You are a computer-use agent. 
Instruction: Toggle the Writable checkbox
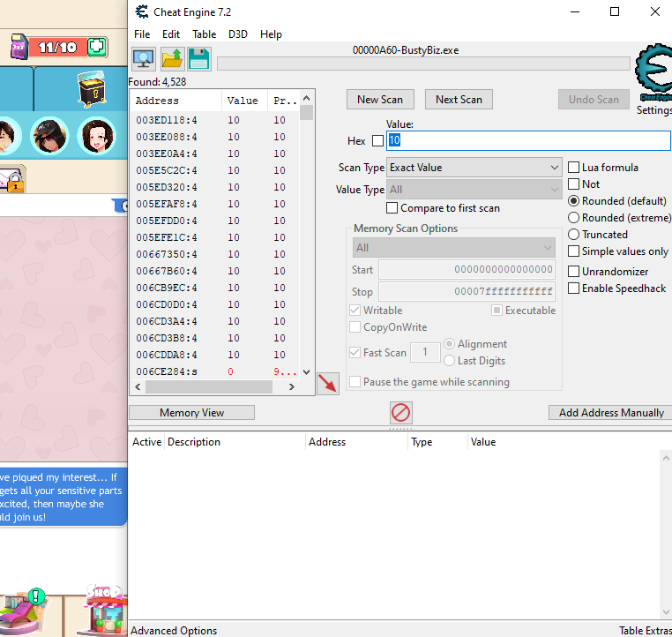tap(355, 310)
